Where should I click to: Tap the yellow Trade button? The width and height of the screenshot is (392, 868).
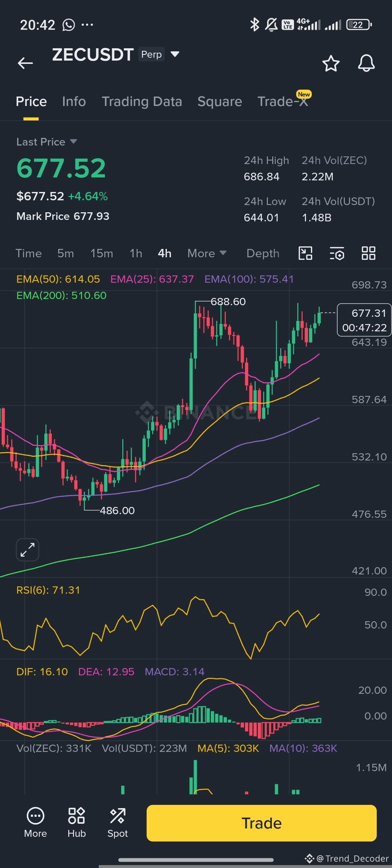[261, 823]
